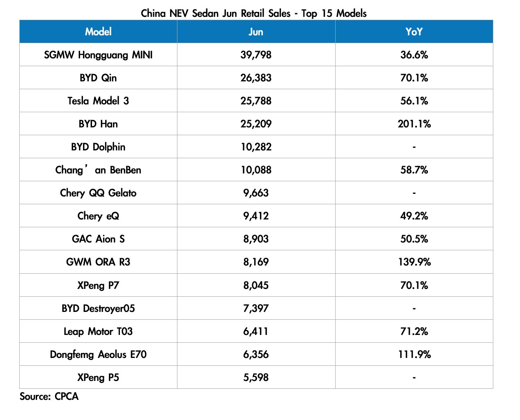Select the BYD Dolphin model cell

(98, 147)
